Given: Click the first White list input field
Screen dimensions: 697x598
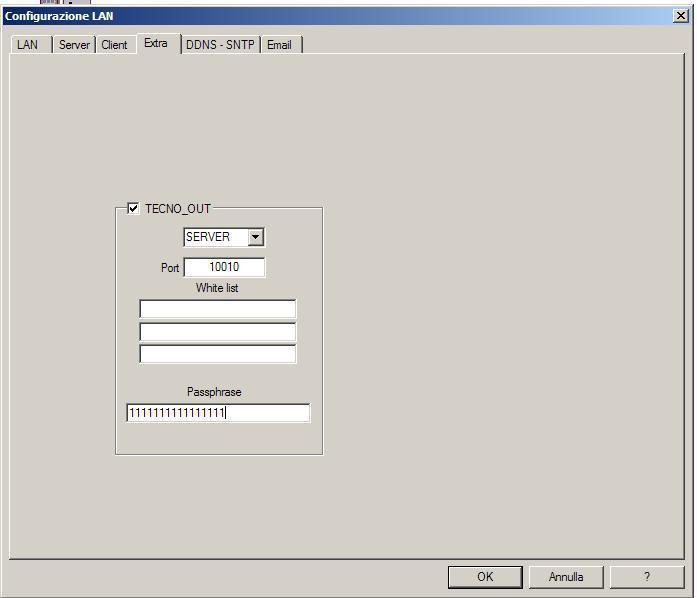Looking at the screenshot, I should [217, 309].
